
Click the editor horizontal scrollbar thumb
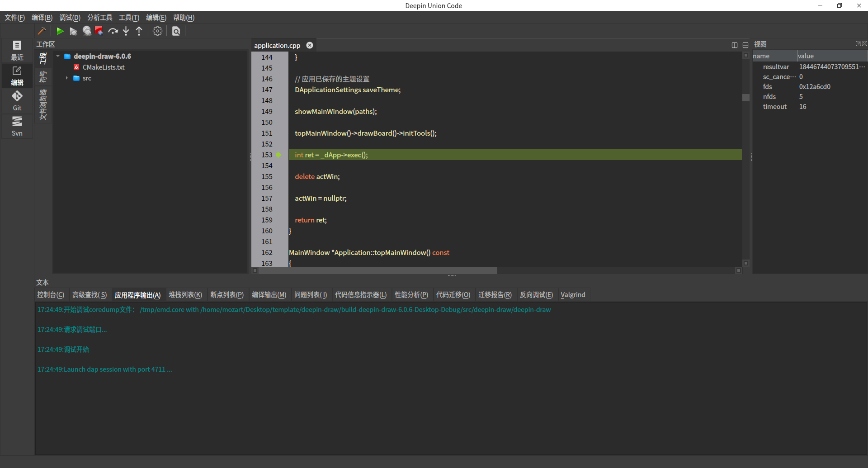[x=378, y=270]
